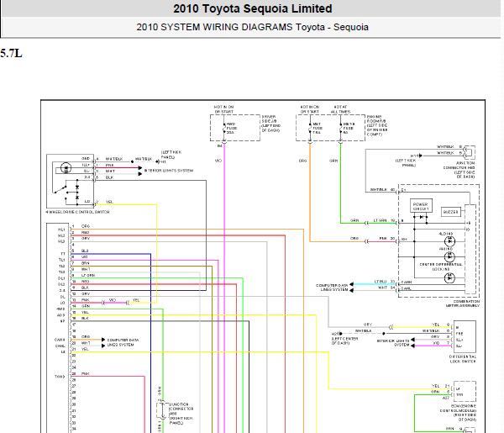Click the 'ORG' label at pin 1 of the controller
504x433 pixels.
pos(86,226)
